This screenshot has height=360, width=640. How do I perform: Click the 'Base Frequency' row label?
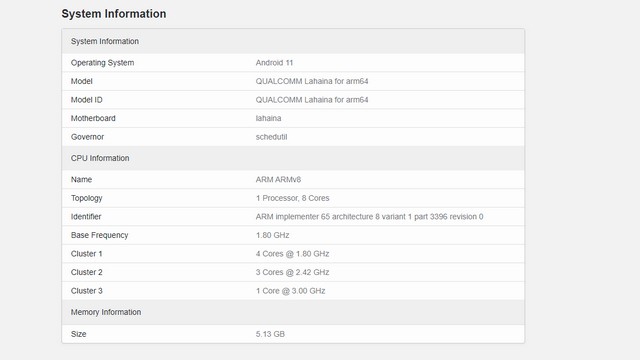pyautogui.click(x=100, y=236)
